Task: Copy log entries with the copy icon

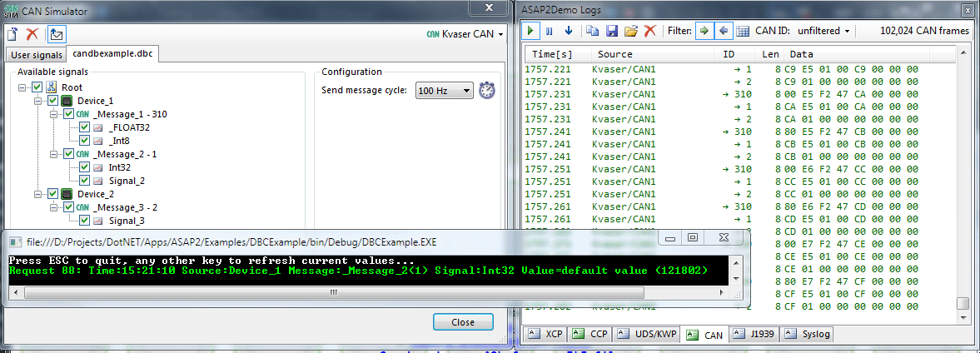Action: click(593, 30)
